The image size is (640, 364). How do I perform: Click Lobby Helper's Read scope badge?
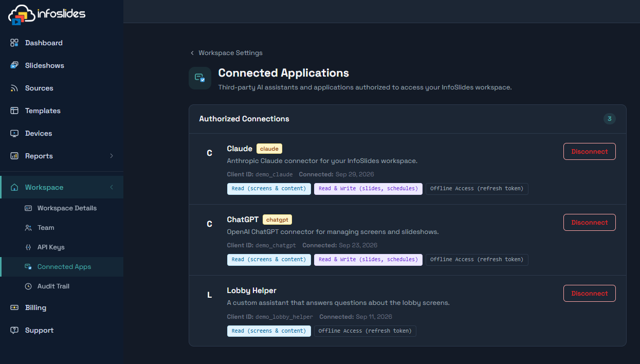269,331
